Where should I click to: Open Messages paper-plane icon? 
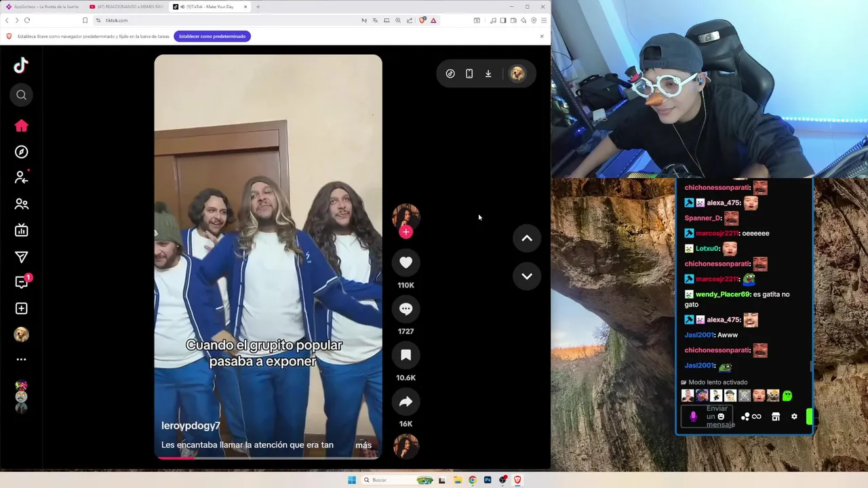tap(21, 256)
